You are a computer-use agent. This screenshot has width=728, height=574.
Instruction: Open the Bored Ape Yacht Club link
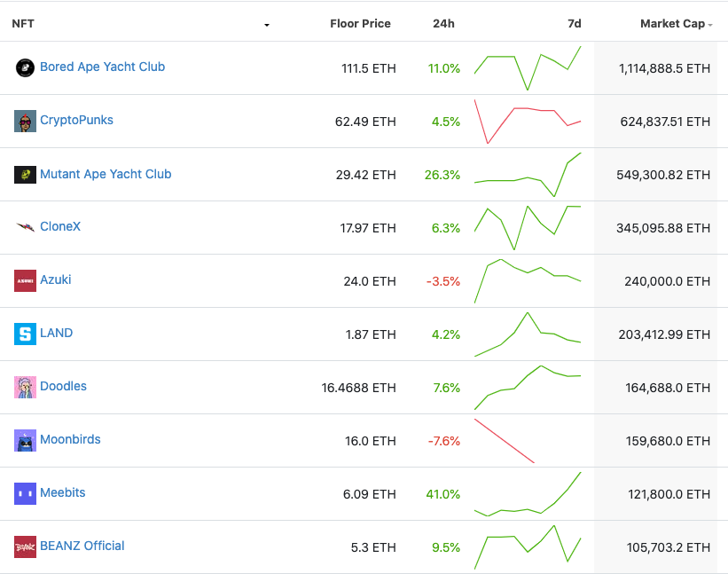(102, 67)
